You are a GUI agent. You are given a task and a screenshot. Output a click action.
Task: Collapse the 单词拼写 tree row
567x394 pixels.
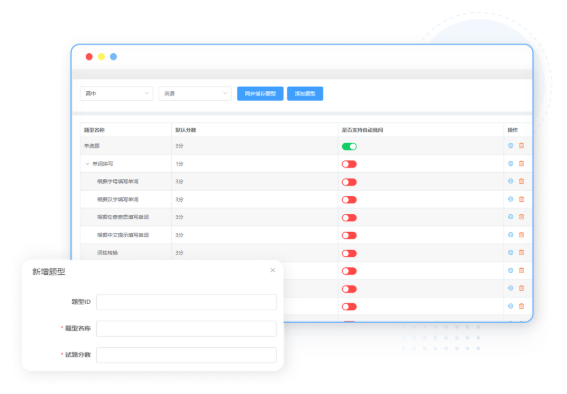[87, 164]
